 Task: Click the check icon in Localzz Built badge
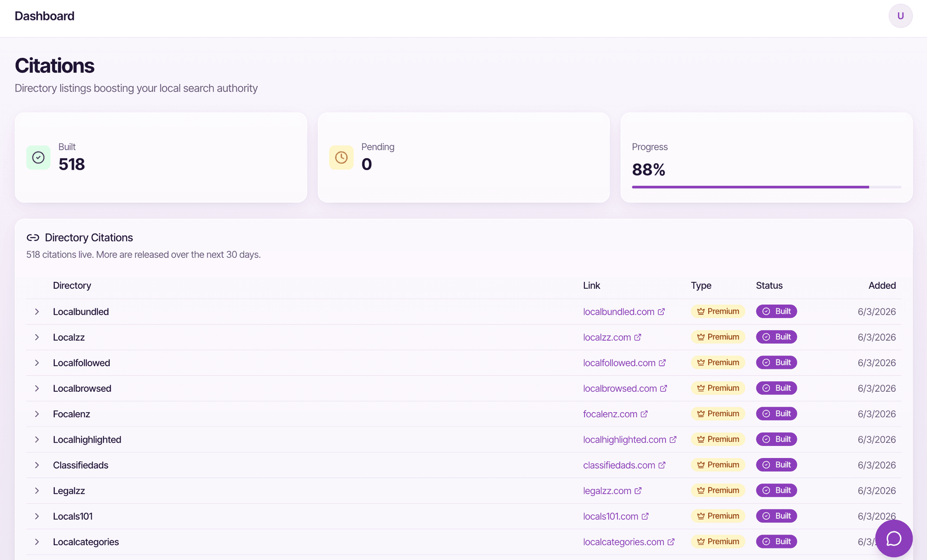click(766, 337)
